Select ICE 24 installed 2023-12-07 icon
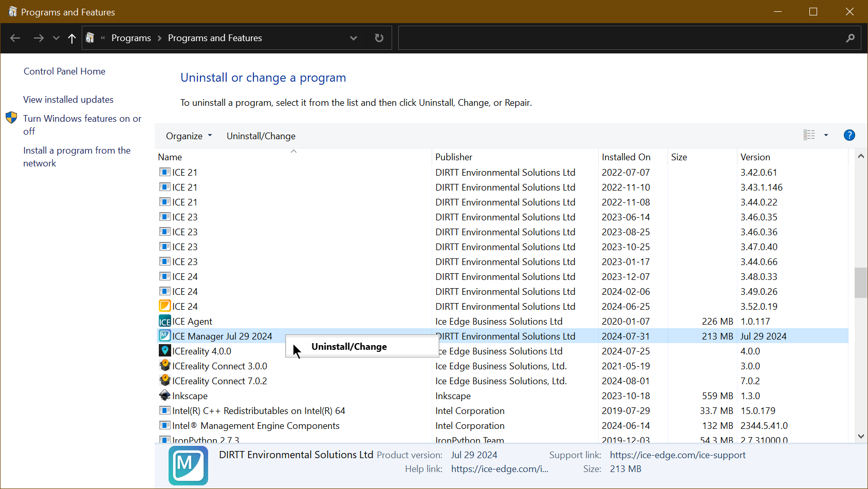Viewport: 868px width, 489px height. pos(164,276)
